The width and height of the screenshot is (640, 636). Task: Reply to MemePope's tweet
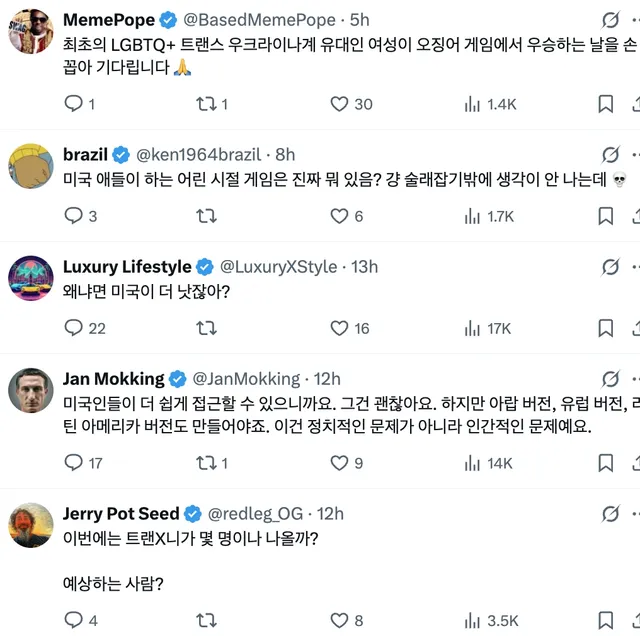(74, 104)
